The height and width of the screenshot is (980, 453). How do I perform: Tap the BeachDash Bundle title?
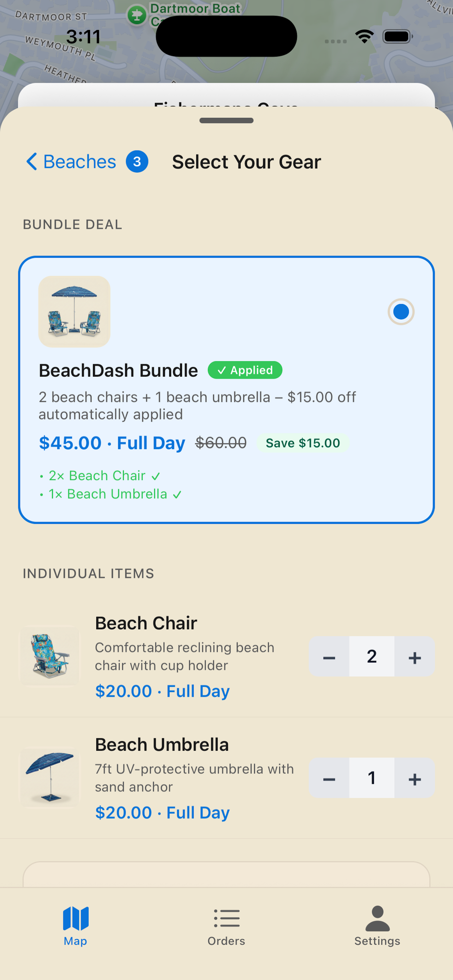[x=119, y=370]
